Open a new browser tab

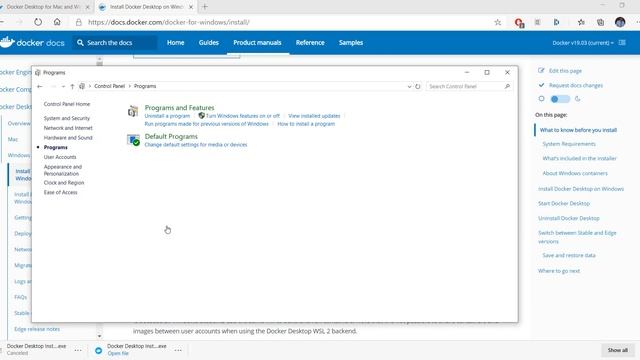pyautogui.click(x=205, y=7)
